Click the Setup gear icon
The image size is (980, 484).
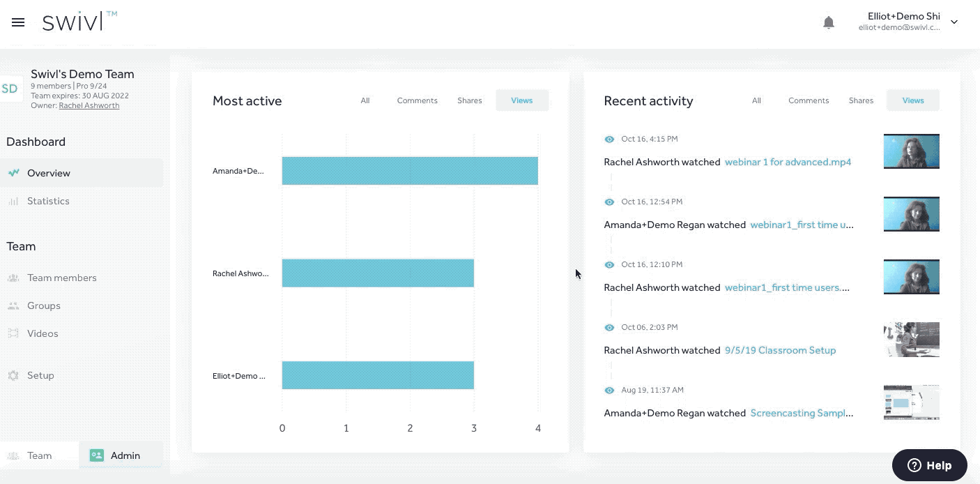(x=13, y=375)
